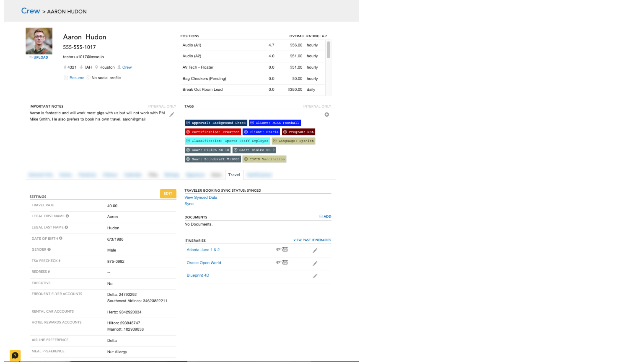Open the Atlanta June 1 & 2 itinerary

(203, 250)
